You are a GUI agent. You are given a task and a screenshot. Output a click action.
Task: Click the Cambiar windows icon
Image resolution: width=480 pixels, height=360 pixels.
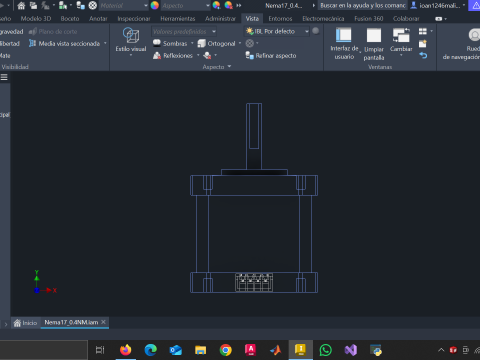click(x=401, y=35)
